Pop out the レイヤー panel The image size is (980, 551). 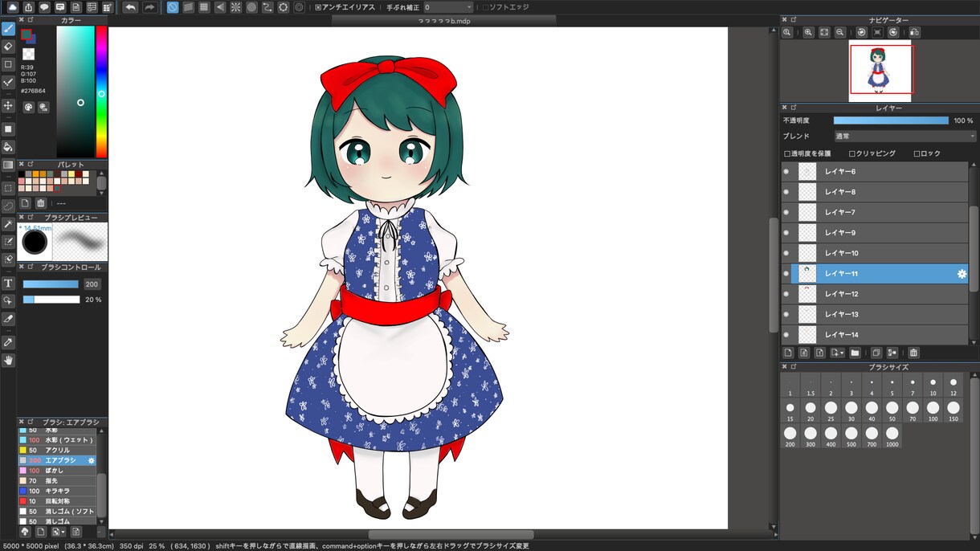coord(793,108)
